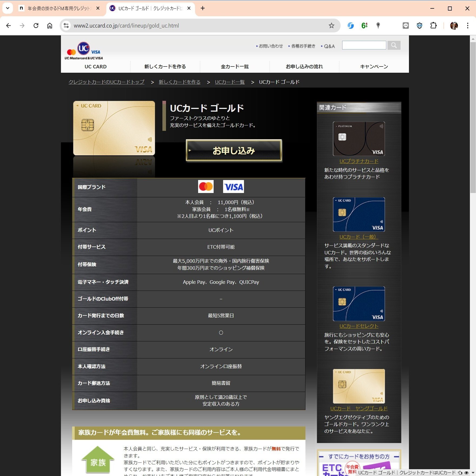476x476 pixels.
Task: Open a new browser tab
Action: click(203, 8)
